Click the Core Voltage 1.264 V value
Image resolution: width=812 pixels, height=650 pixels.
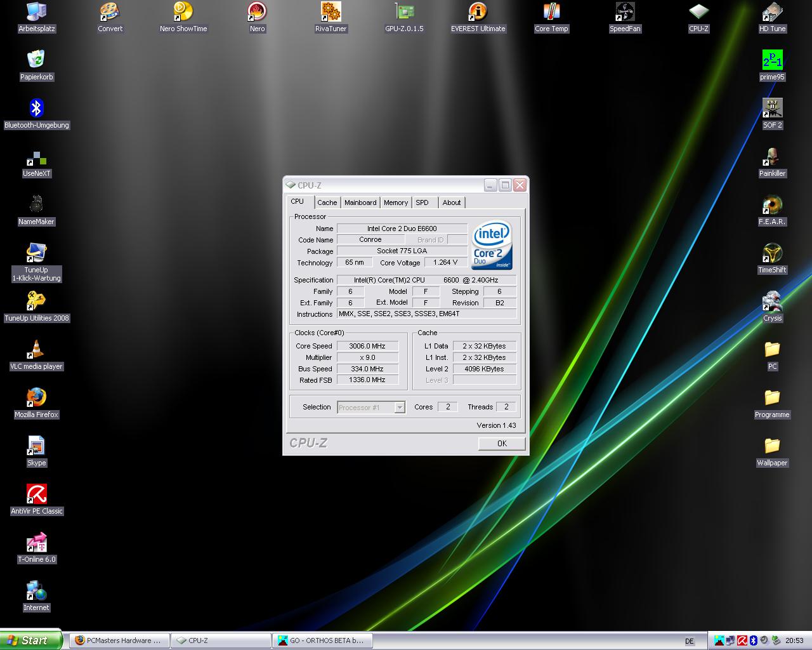(445, 263)
